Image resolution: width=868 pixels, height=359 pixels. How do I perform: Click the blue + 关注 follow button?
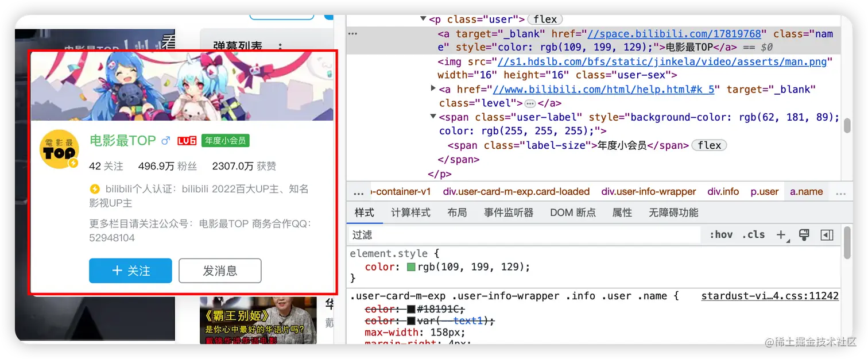click(130, 271)
